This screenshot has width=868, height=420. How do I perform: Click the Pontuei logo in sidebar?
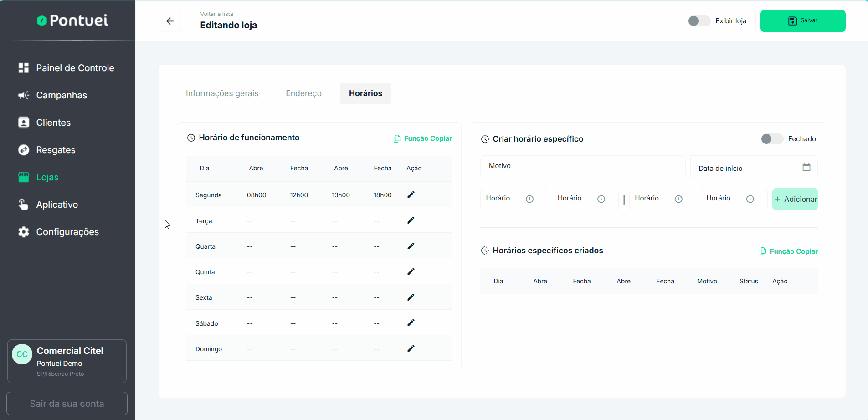(x=73, y=20)
